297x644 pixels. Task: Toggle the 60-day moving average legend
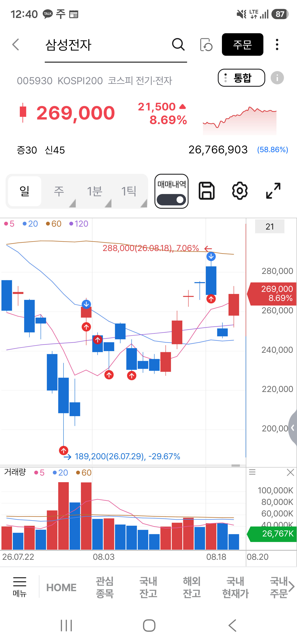(x=54, y=224)
